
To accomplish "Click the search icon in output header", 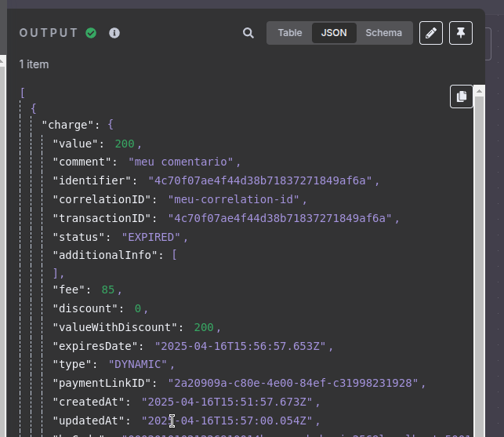I will coord(248,33).
